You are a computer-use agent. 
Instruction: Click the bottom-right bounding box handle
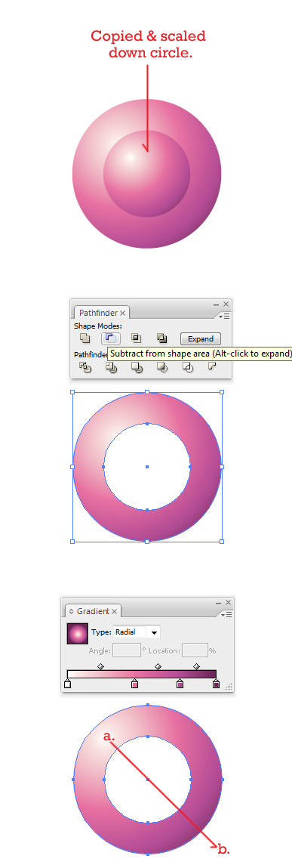point(222,542)
